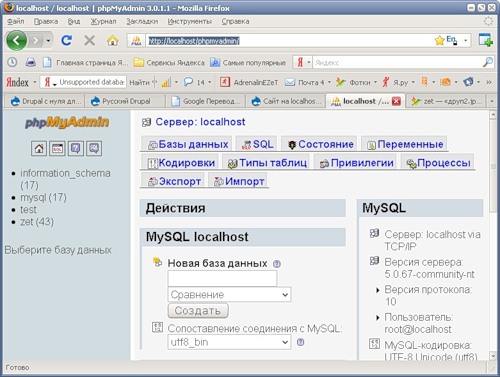This screenshot has width=500, height=377.
Task: Click the Сервер: localhost link
Action: [200, 122]
